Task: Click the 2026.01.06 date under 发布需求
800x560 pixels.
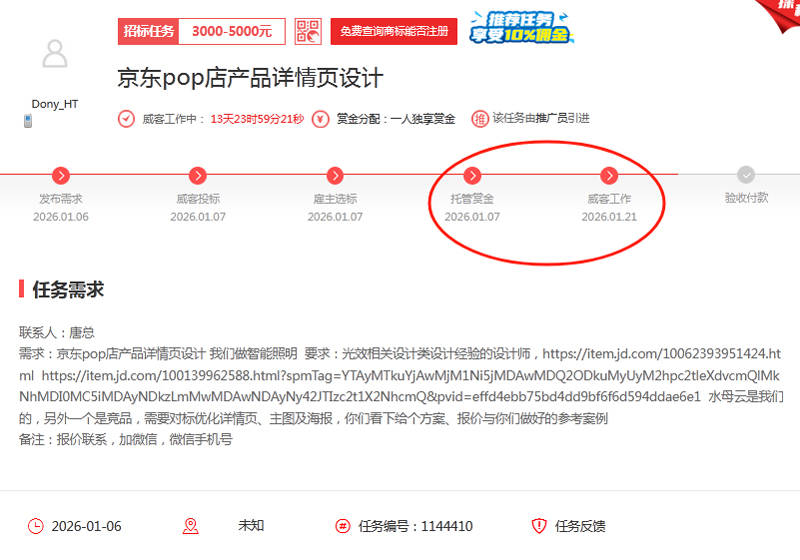Action: (61, 217)
